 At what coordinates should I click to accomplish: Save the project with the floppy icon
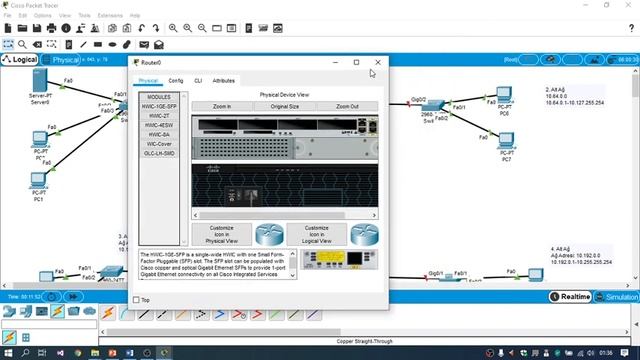click(37, 28)
